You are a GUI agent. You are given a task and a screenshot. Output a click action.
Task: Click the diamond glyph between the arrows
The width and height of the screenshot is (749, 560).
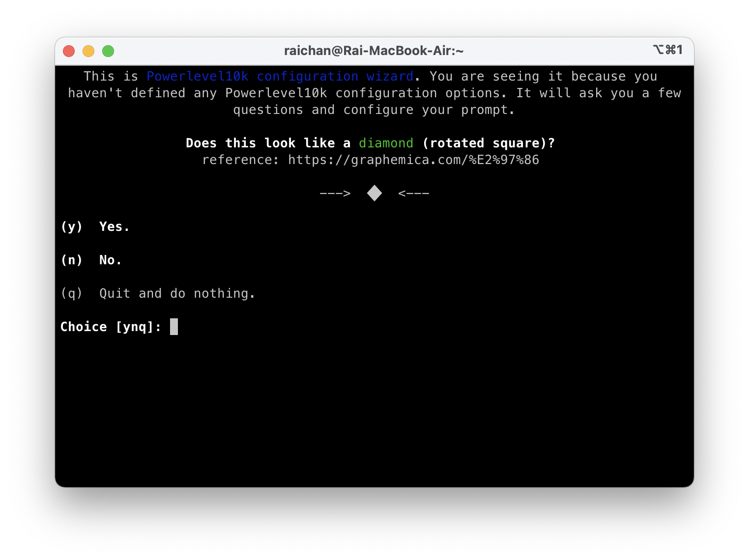coord(374,193)
